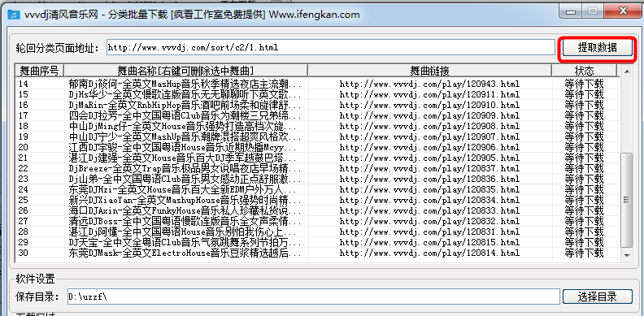Click link ending play/120836.html
Screen dimensions: 644x316
click(x=429, y=179)
